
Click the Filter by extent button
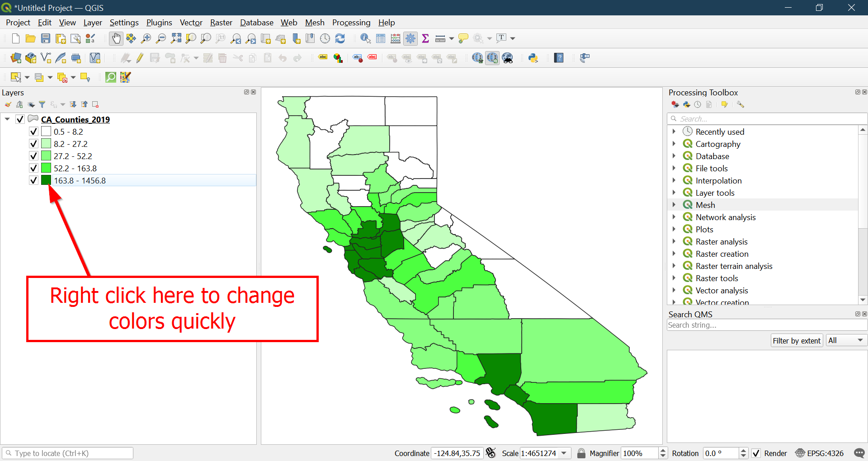click(796, 341)
